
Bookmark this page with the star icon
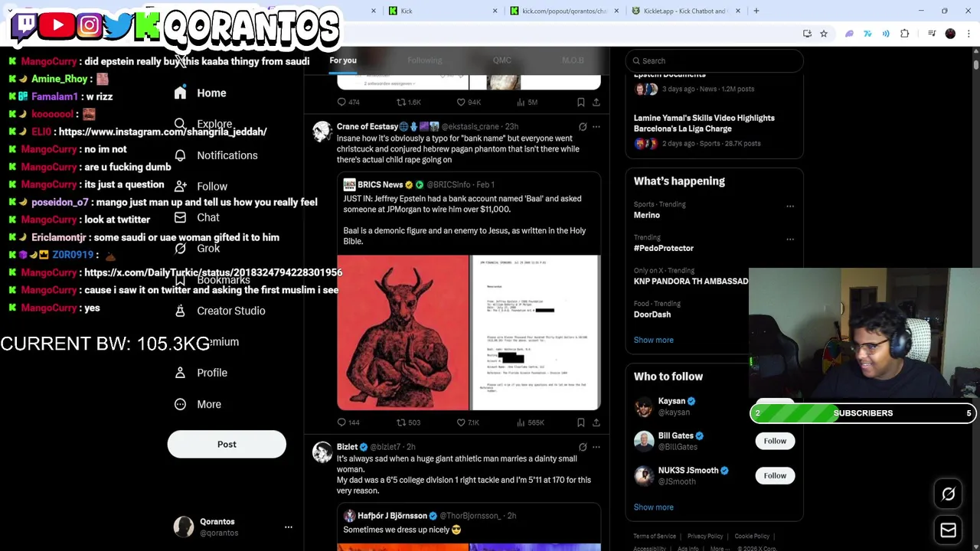(x=824, y=34)
